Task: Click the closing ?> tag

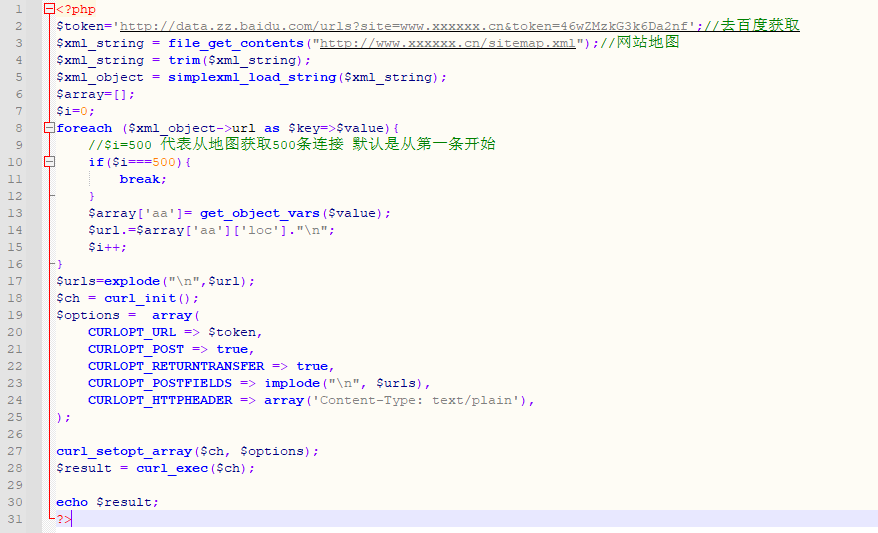Action: coord(64,520)
